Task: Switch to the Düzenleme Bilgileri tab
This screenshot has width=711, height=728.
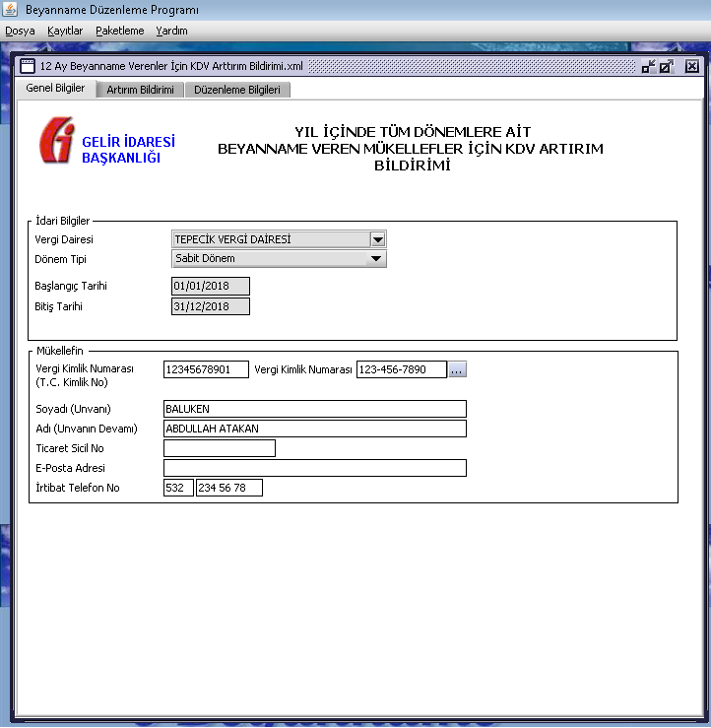Action: click(237, 90)
